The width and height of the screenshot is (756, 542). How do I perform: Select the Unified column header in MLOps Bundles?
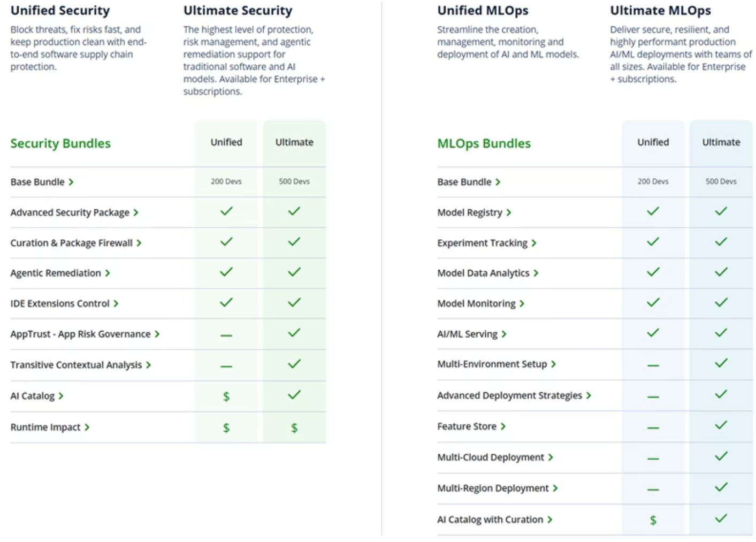coord(653,142)
